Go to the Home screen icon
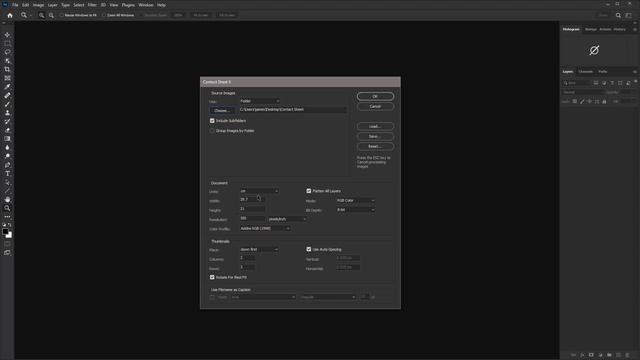 [10, 15]
